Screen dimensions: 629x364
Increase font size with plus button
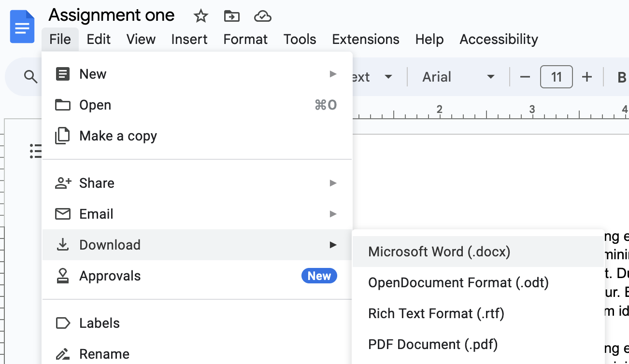[586, 77]
